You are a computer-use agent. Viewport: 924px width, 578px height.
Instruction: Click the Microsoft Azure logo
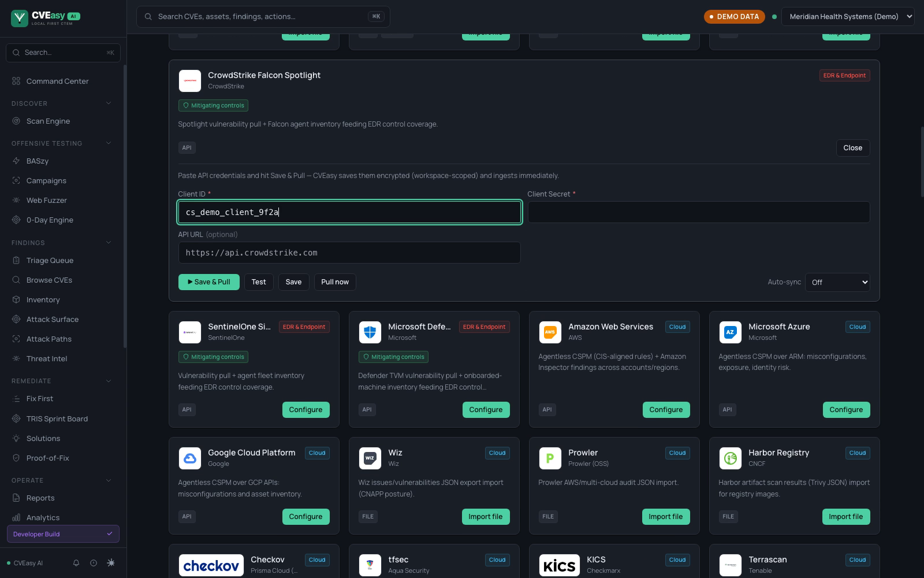tap(731, 332)
